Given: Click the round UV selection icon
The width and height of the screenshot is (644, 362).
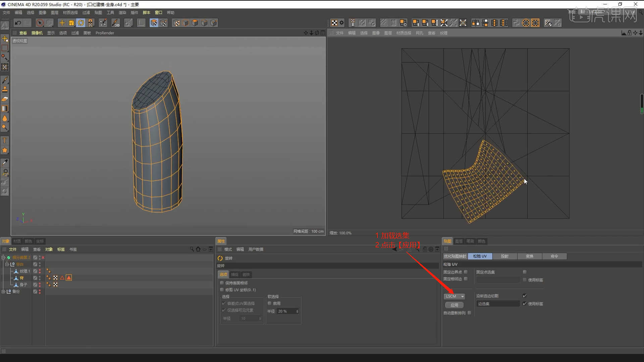Looking at the screenshot, I should (x=526, y=23).
